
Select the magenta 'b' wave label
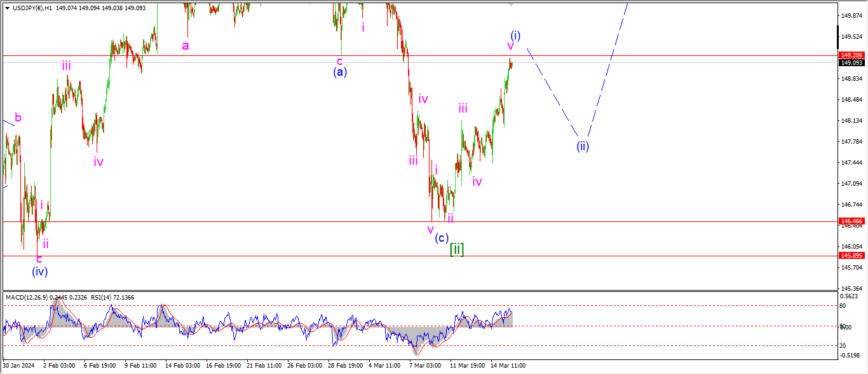[18, 118]
